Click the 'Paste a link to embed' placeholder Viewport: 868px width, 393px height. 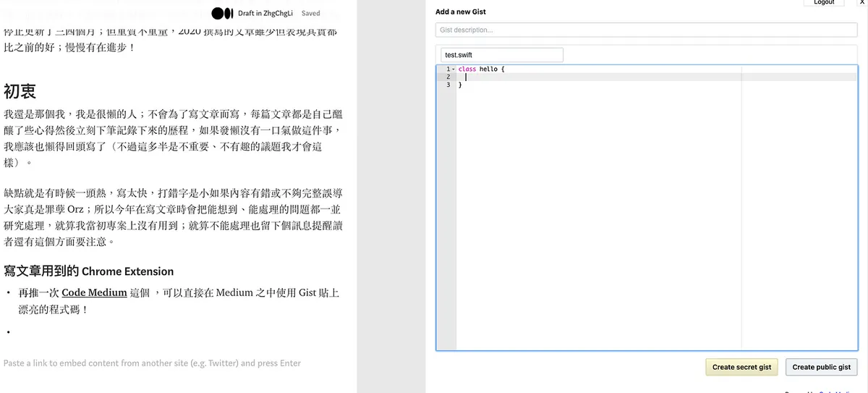click(152, 363)
